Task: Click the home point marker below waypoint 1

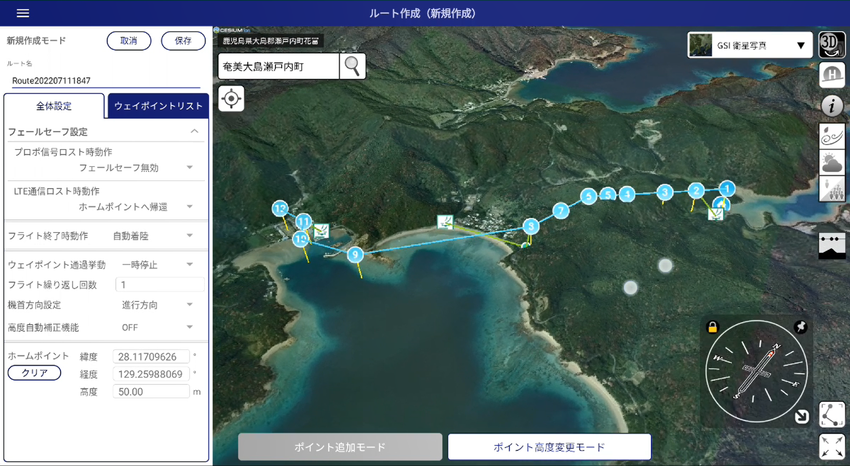Action: [x=722, y=204]
